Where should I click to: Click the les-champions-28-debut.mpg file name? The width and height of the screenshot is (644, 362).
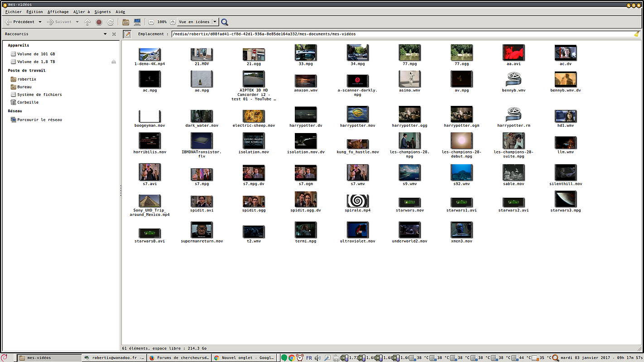pyautogui.click(x=461, y=154)
